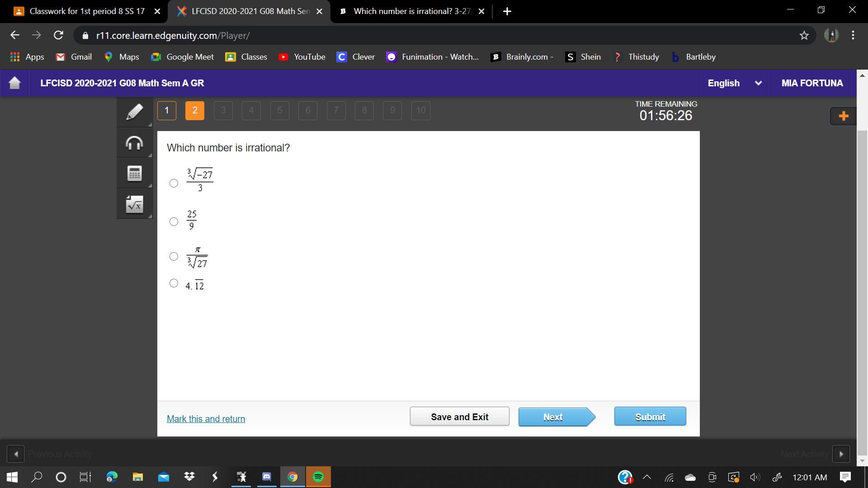Click the Submit button
868x488 pixels.
pyautogui.click(x=650, y=417)
